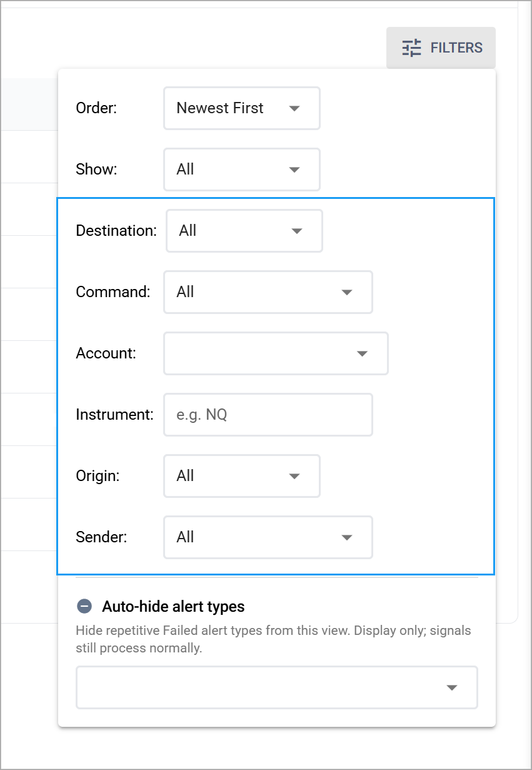Viewport: 532px width, 770px height.
Task: Click the Sender: label
Action: point(101,537)
